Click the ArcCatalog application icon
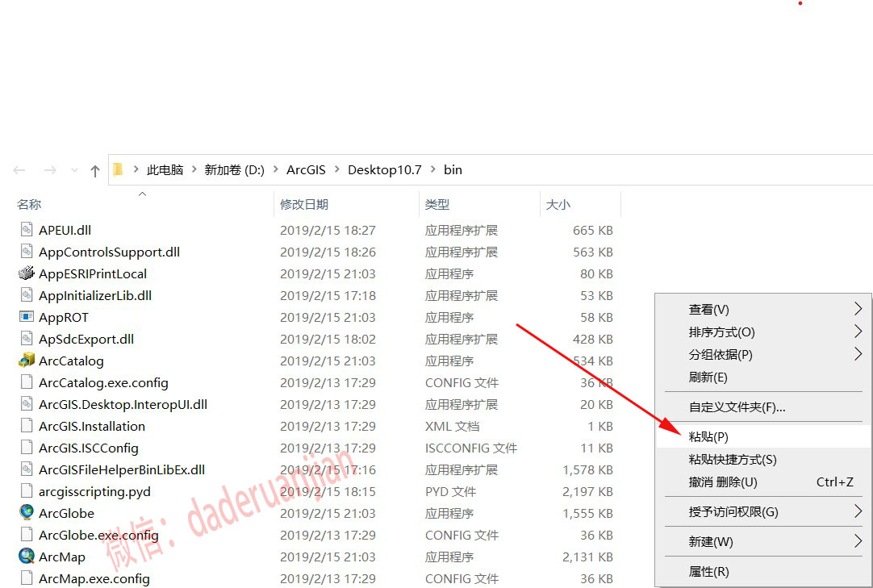Screen dimensions: 873x588 pyautogui.click(x=27, y=360)
